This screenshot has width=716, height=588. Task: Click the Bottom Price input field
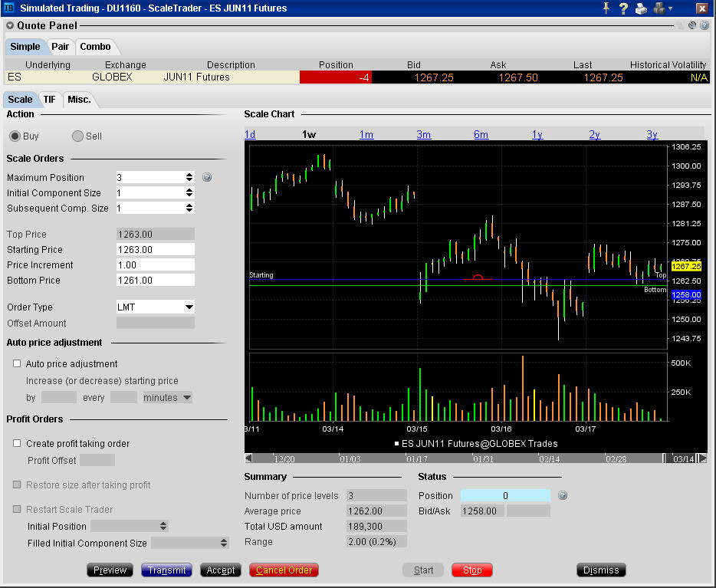click(156, 281)
